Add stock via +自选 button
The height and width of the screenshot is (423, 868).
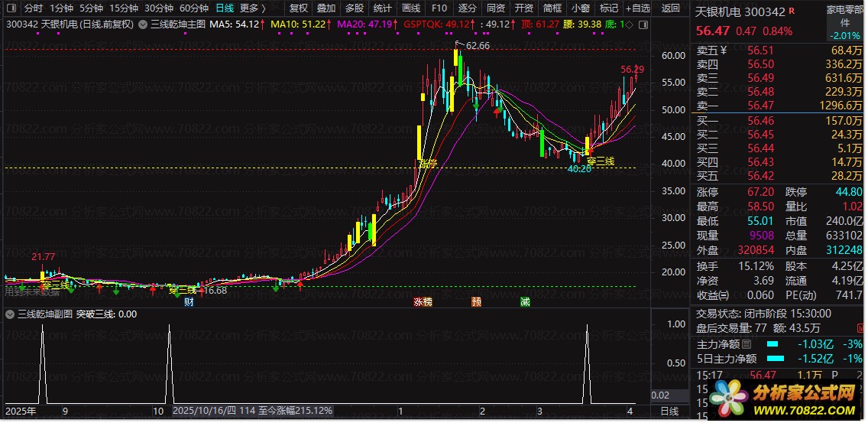coord(637,8)
